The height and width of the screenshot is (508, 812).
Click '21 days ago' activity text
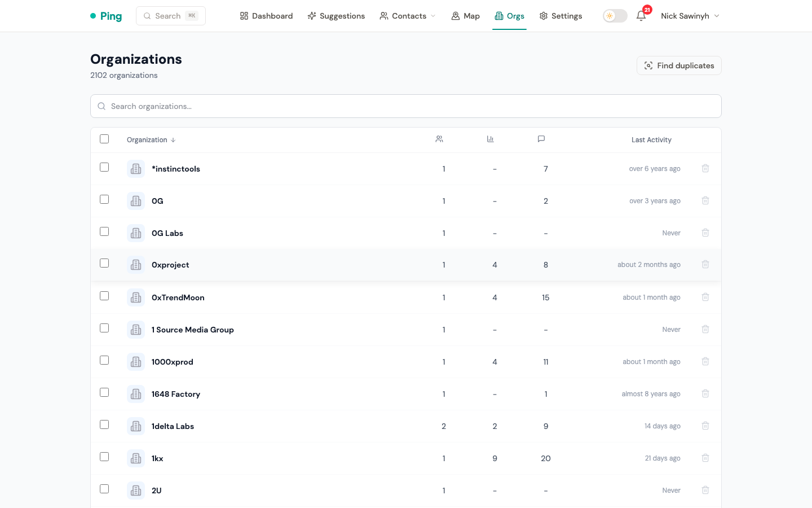click(x=663, y=458)
